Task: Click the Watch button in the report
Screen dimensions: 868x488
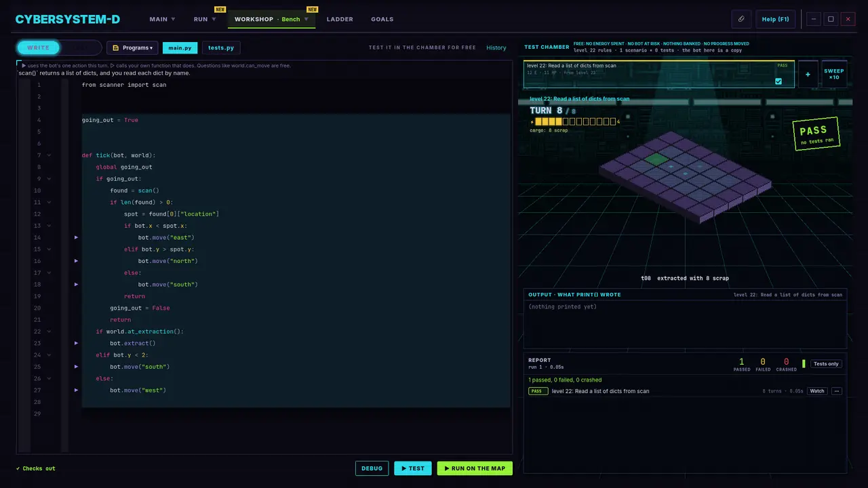Action: tap(817, 391)
